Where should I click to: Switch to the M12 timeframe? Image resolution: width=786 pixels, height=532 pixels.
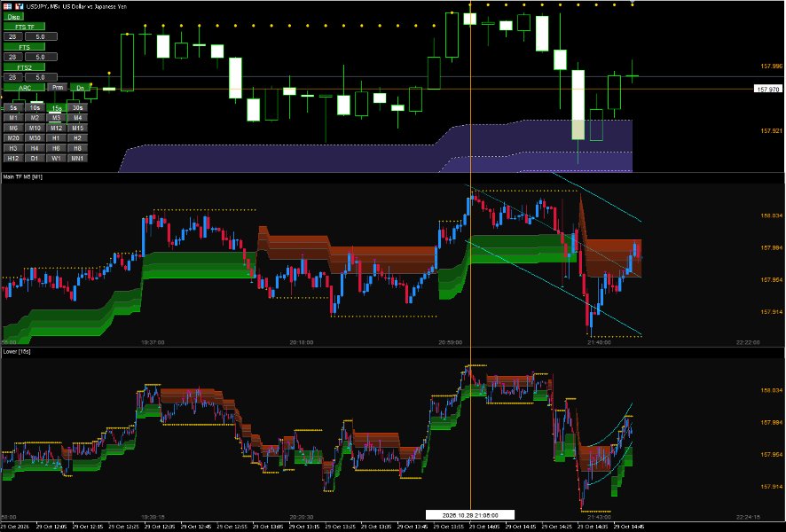[x=56, y=128]
